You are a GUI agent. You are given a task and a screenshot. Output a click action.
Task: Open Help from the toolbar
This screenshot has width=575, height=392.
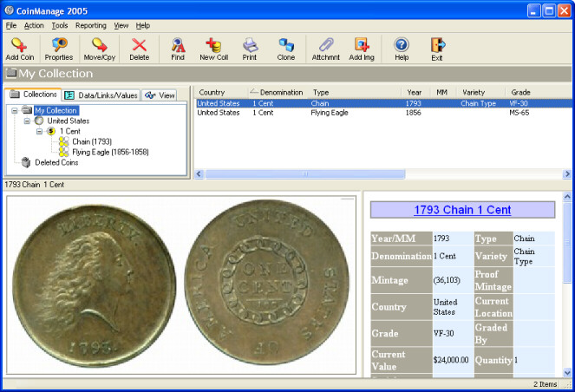(402, 49)
